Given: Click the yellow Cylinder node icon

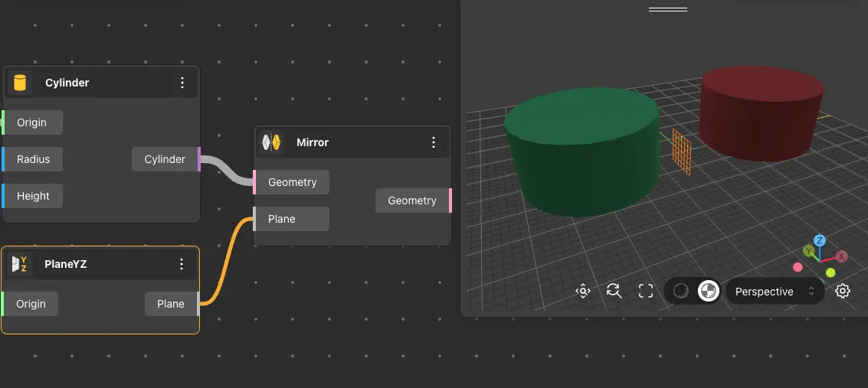Looking at the screenshot, I should click(20, 83).
